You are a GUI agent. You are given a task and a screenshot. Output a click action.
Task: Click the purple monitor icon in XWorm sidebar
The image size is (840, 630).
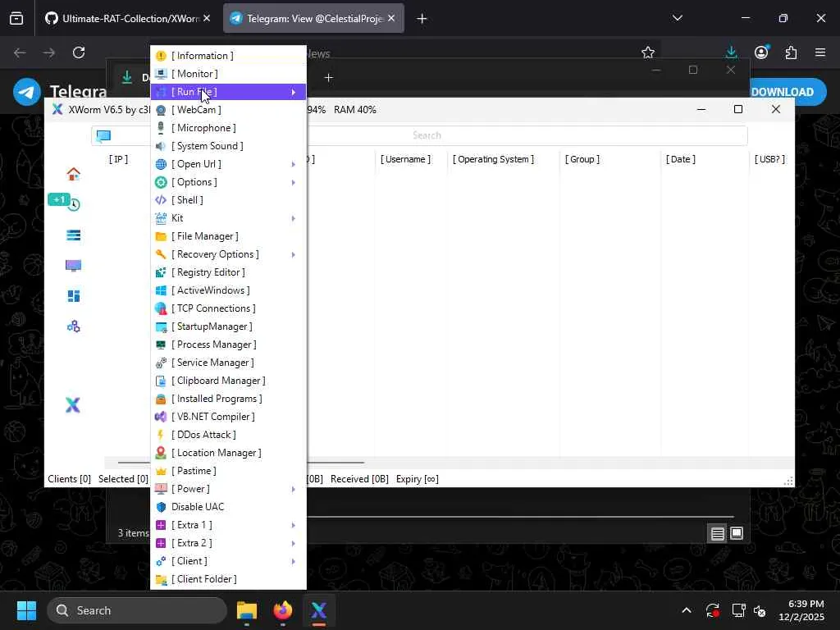(x=73, y=266)
